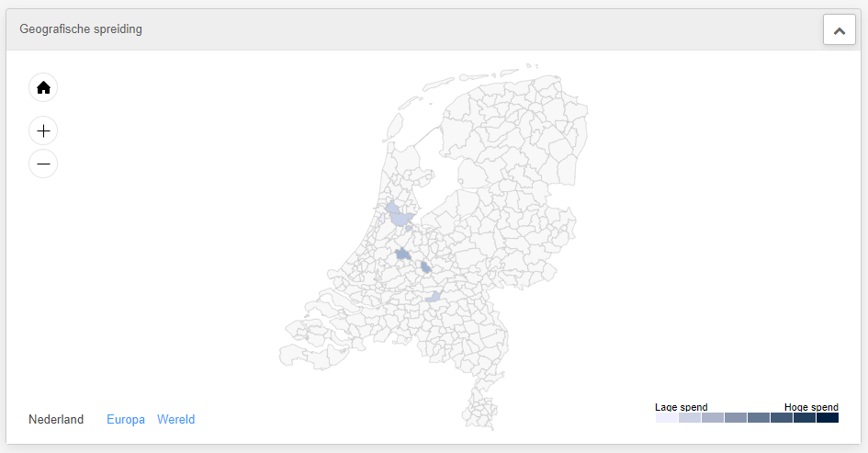Screen dimensions: 868x453
Task: Select the highlighted Amsterdam region on the map
Action: pyautogui.click(x=400, y=216)
